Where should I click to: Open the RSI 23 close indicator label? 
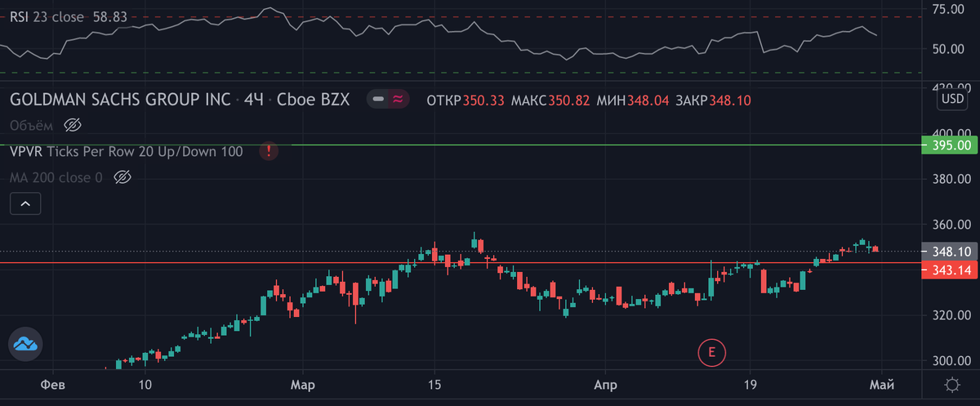pos(46,16)
